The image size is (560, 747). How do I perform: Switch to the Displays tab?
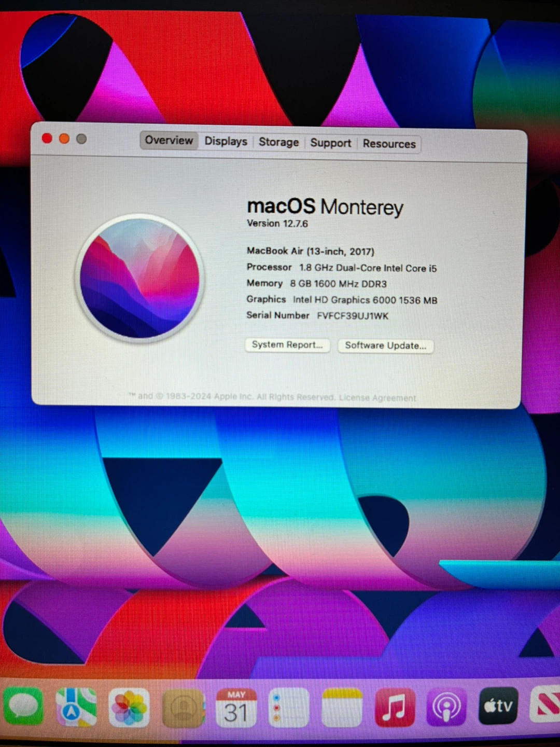226,141
